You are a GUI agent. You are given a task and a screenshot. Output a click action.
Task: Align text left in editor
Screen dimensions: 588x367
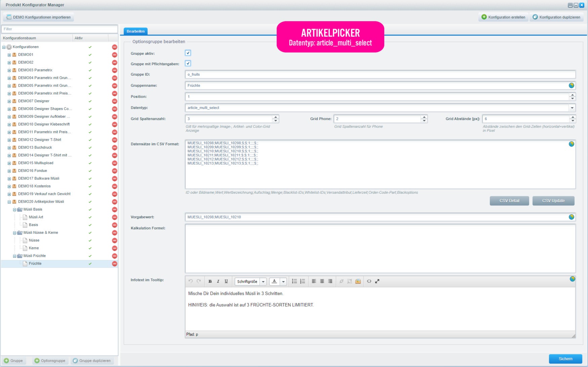pyautogui.click(x=314, y=281)
